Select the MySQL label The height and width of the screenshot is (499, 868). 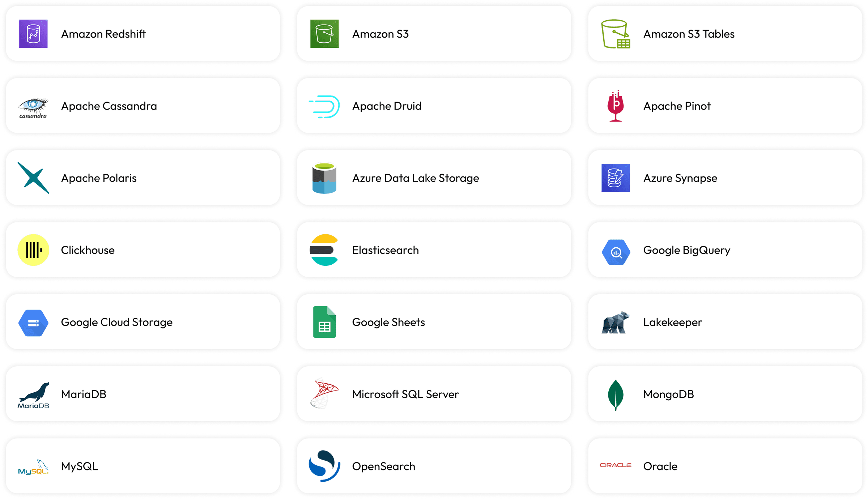point(80,466)
